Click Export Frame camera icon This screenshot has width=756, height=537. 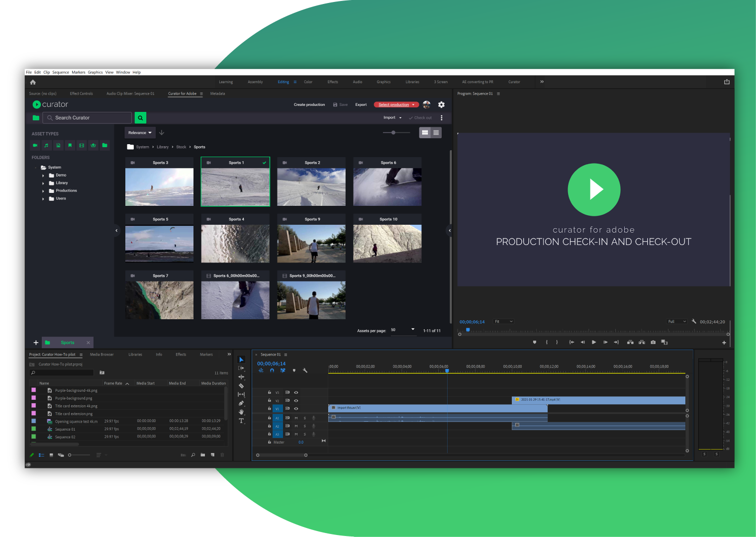[x=653, y=342]
